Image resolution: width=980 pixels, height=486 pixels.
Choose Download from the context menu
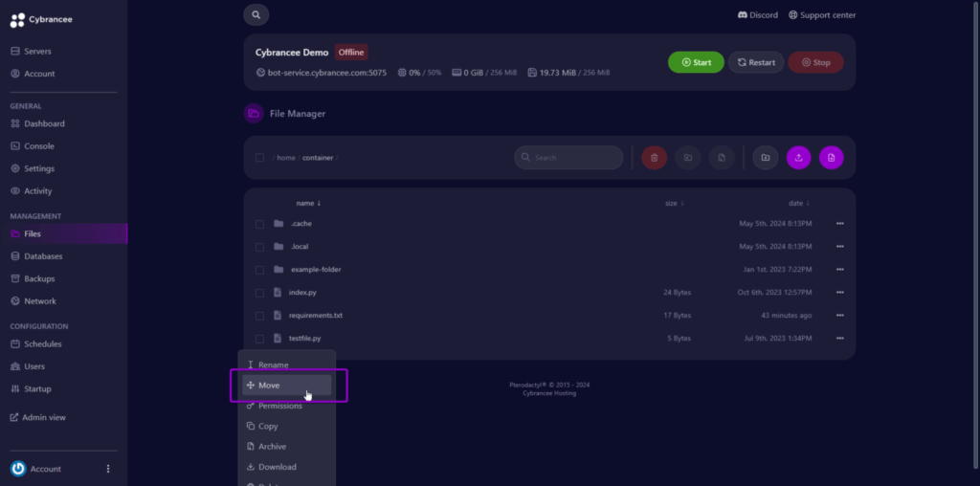click(287, 467)
